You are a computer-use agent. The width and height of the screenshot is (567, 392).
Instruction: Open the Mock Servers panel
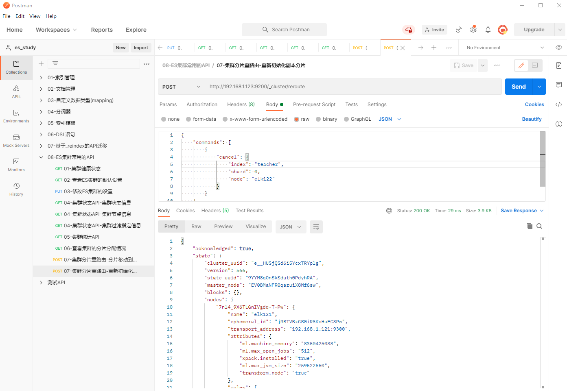[x=16, y=141]
